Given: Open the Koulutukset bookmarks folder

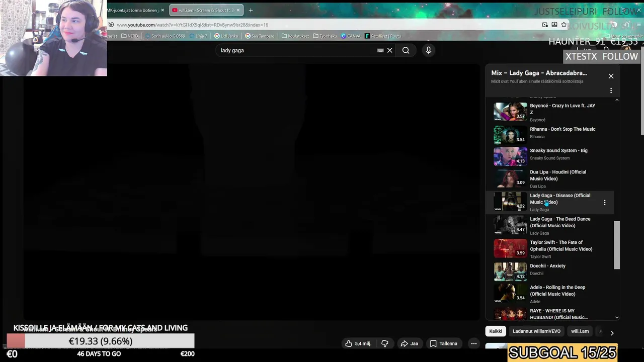Looking at the screenshot, I should pos(295,36).
